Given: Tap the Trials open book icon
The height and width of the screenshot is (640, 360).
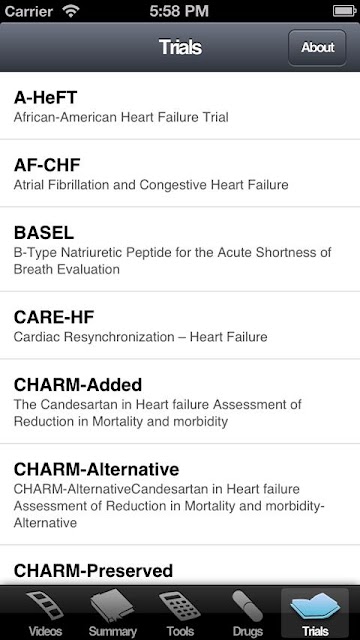Looking at the screenshot, I should [315, 606].
